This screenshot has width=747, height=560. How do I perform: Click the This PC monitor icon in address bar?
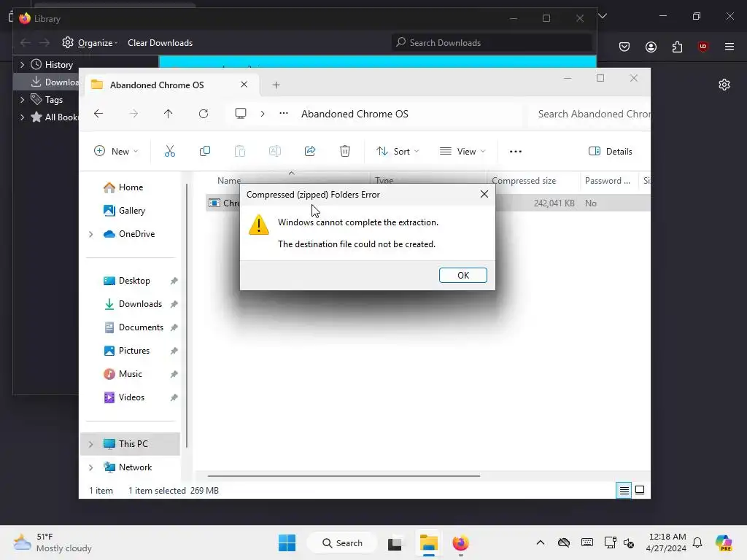pyautogui.click(x=241, y=114)
